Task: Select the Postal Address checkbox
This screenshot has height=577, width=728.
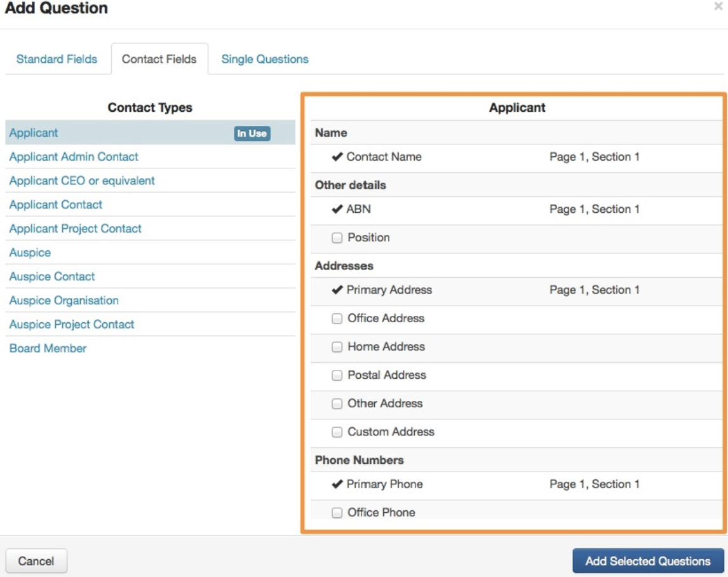Action: click(x=337, y=376)
